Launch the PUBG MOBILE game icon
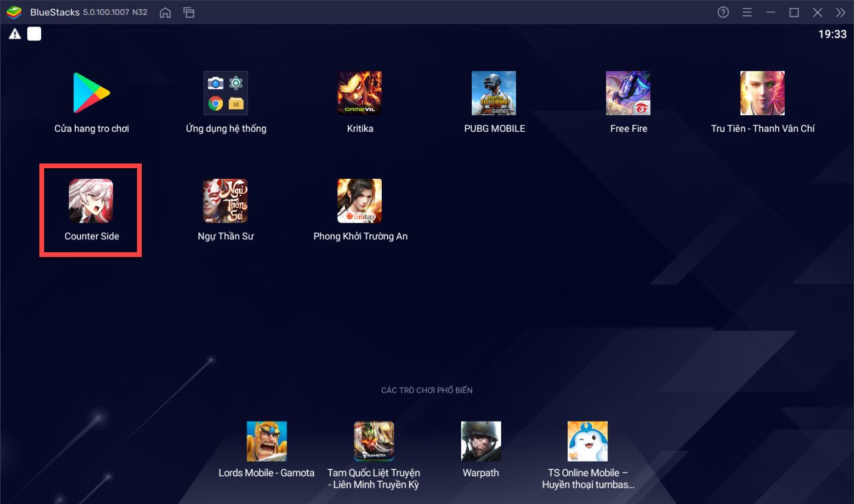The image size is (854, 504). pos(494,93)
